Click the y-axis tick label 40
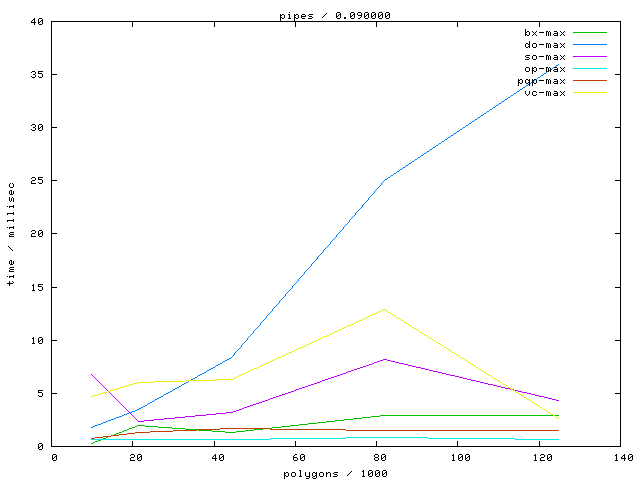The image size is (640, 480). pos(37,21)
